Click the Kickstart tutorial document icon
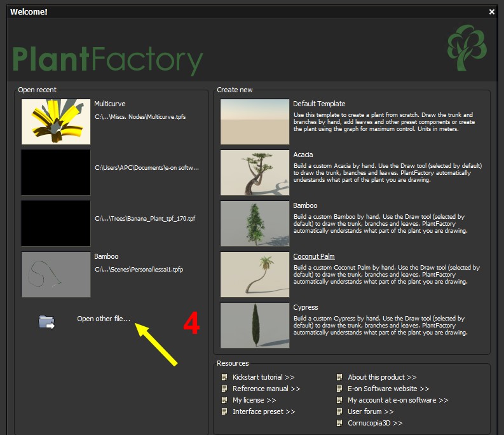 click(x=224, y=377)
